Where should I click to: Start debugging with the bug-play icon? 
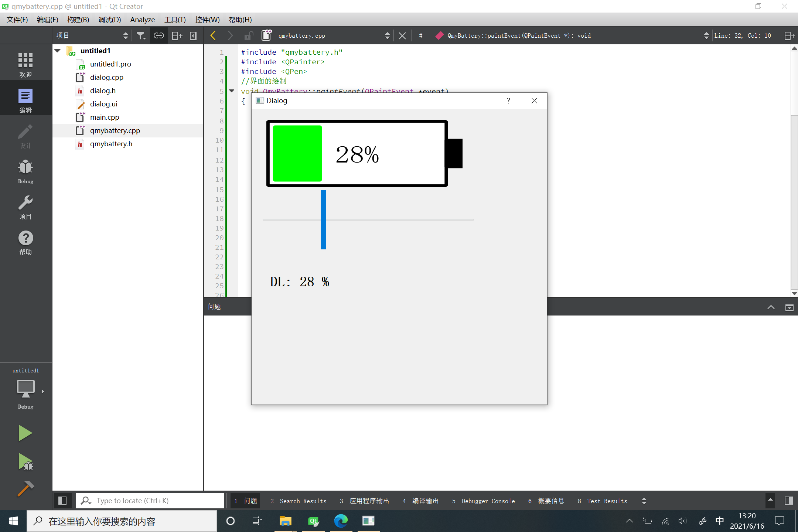click(x=25, y=461)
